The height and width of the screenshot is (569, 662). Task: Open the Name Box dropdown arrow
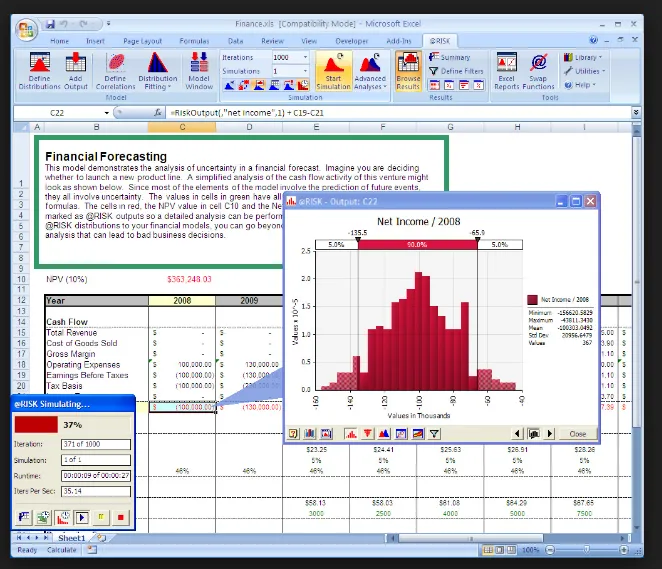(106, 113)
